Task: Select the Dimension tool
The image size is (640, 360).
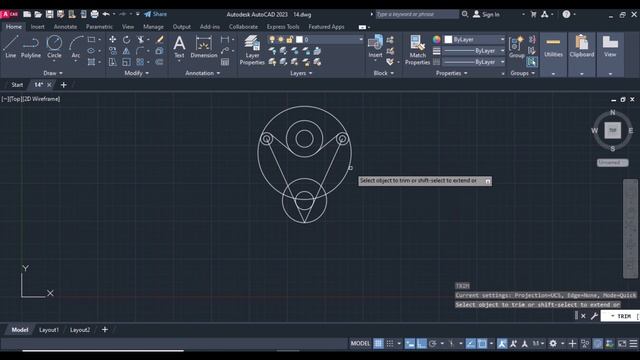Action: [x=204, y=47]
